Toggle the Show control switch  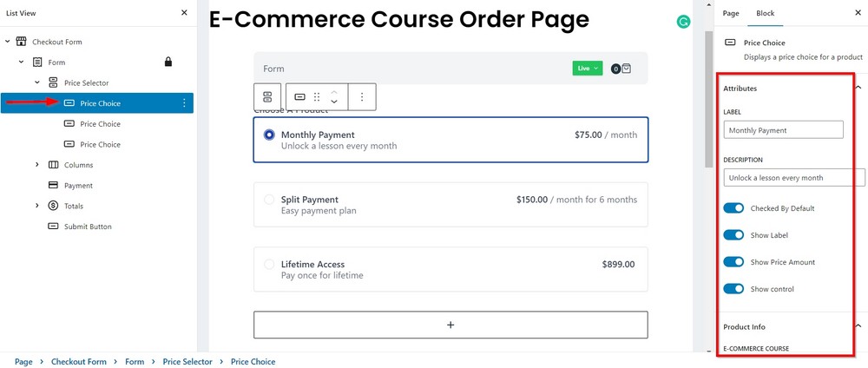point(733,289)
